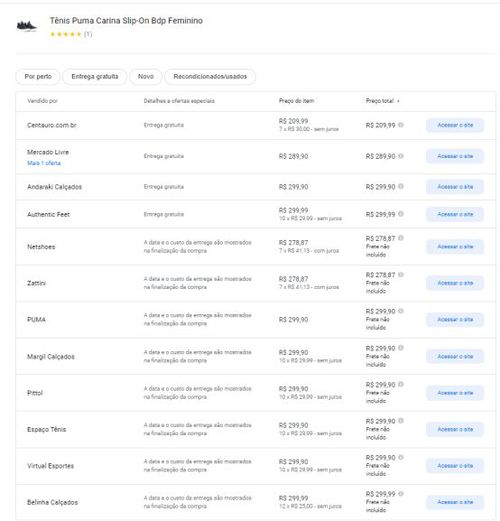This screenshot has height=521, width=500.
Task: Click Acessar o site for Netshoes
Action: [x=455, y=247]
